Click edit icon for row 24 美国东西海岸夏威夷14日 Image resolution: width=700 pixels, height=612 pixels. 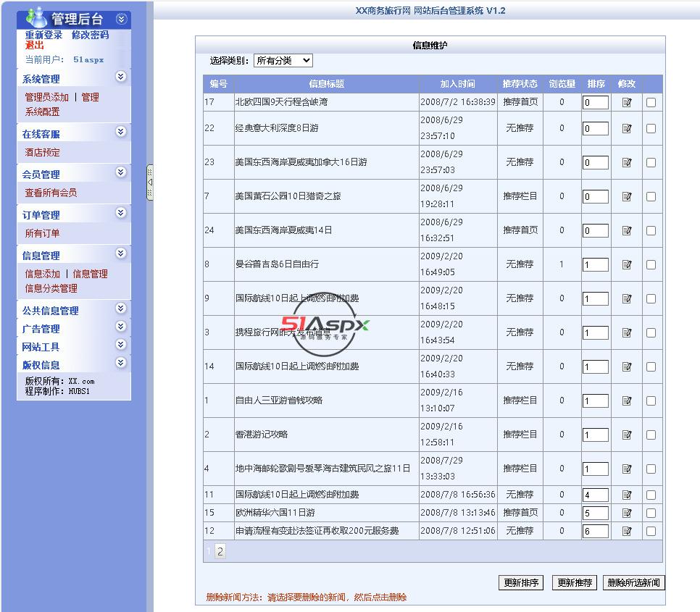click(x=627, y=230)
